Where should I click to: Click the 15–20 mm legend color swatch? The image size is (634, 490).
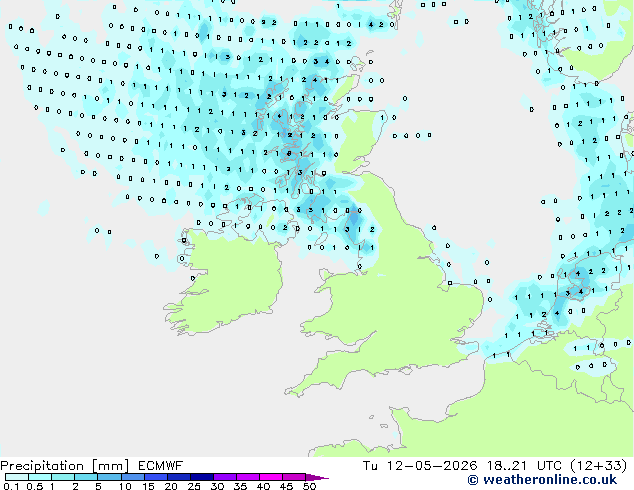tap(155, 477)
